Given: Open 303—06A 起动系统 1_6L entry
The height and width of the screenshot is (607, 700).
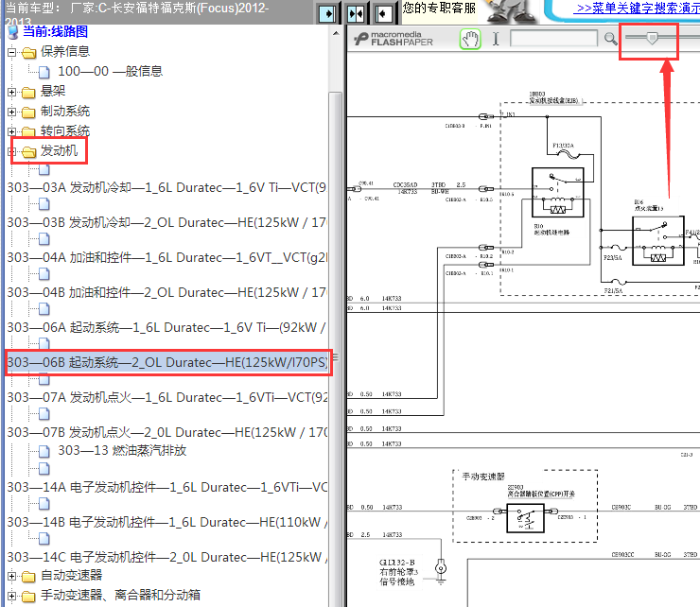Looking at the screenshot, I should (x=167, y=327).
